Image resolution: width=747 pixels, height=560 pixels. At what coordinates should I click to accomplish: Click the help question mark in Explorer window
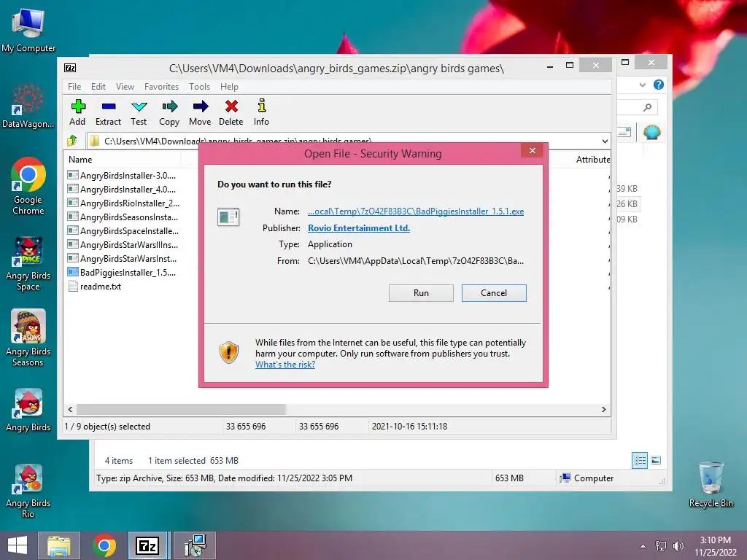pos(659,85)
